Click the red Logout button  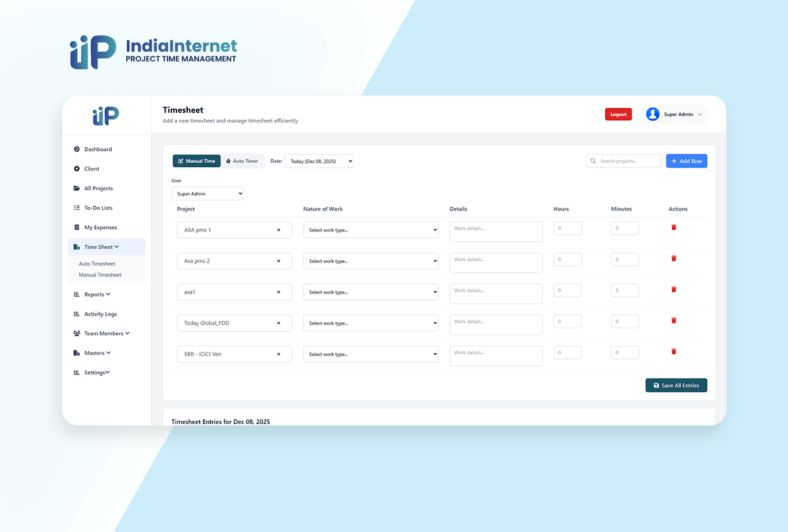[x=618, y=114]
